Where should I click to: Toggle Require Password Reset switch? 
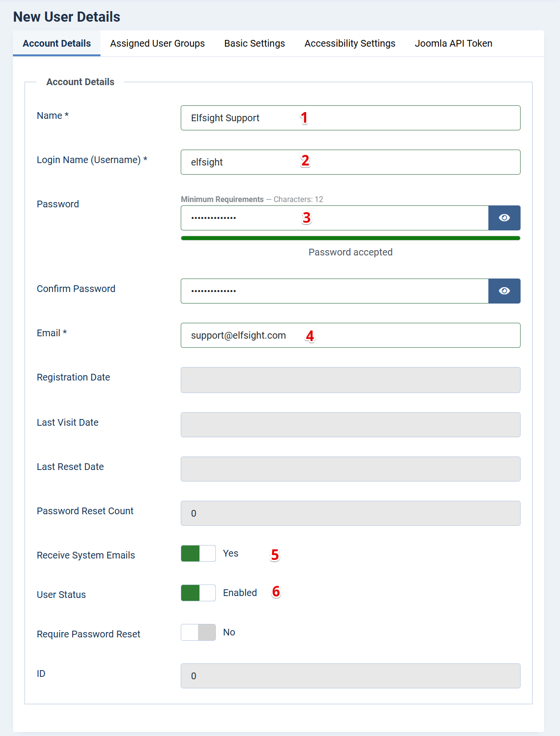tap(198, 633)
